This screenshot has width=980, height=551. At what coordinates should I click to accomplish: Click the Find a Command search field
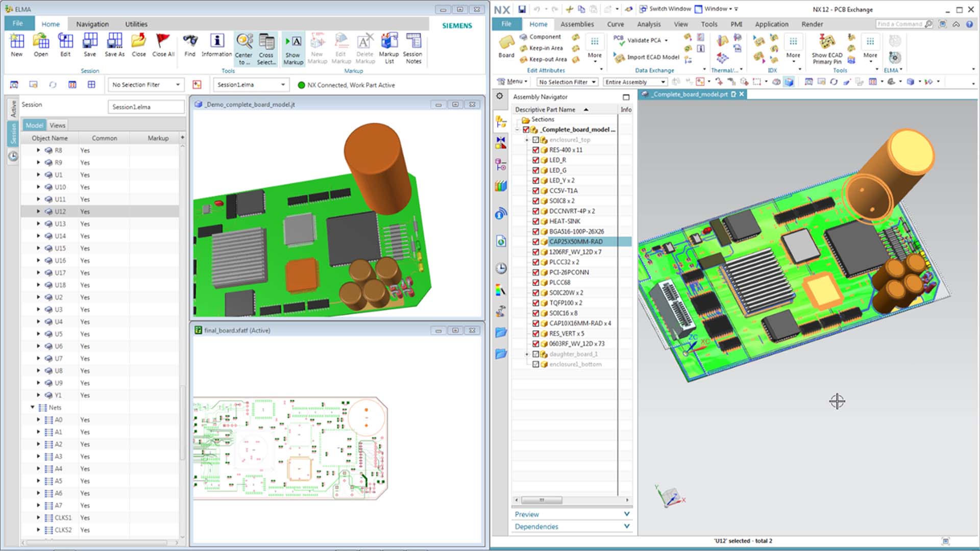click(x=900, y=24)
